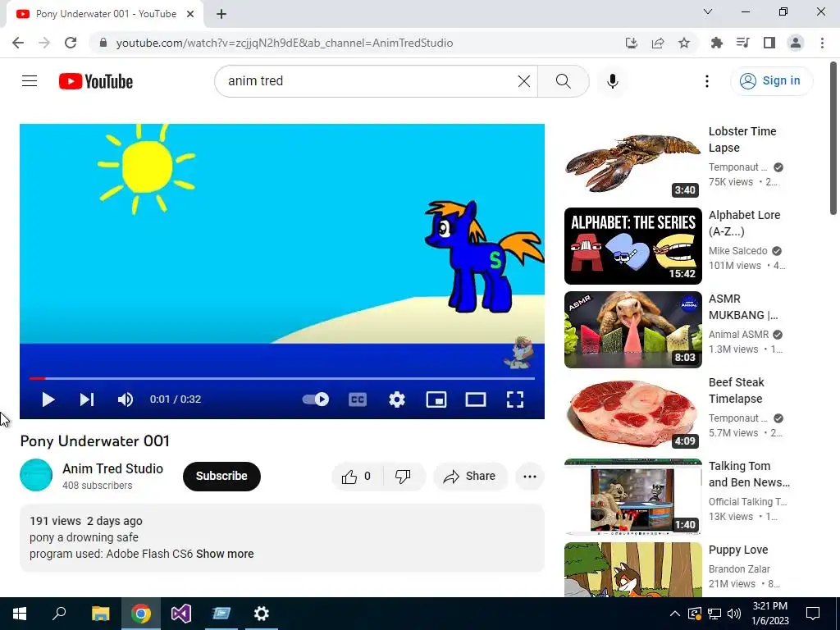The width and height of the screenshot is (840, 630).
Task: Click the address bar URL
Action: [285, 43]
